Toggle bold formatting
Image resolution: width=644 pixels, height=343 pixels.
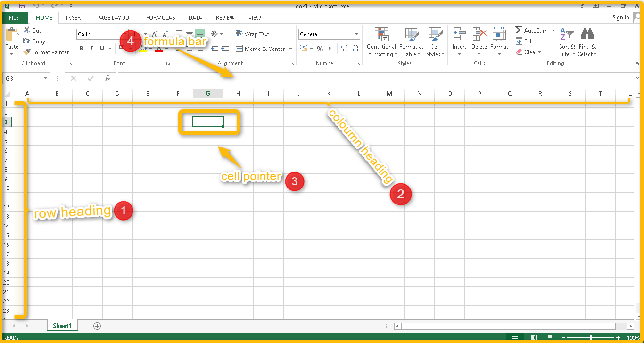(81, 49)
